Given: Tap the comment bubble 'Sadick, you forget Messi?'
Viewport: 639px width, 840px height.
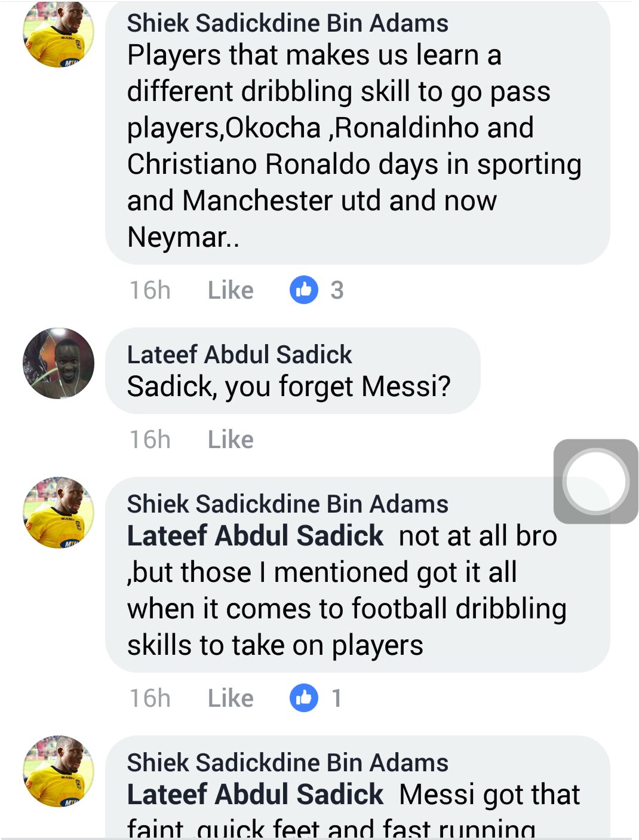Looking at the screenshot, I should click(x=293, y=370).
